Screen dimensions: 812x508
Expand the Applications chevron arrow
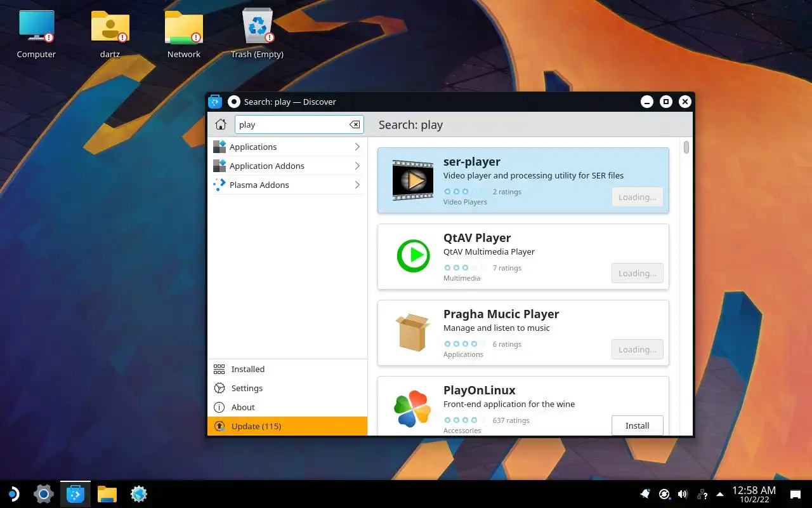click(x=357, y=147)
